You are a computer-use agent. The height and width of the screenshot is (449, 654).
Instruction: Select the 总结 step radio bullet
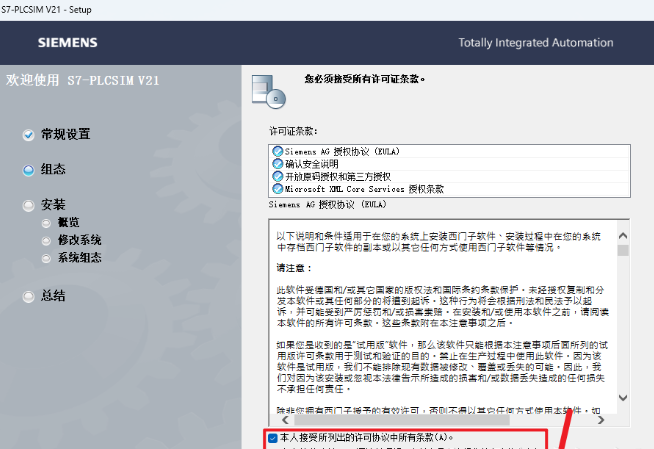tap(28, 296)
